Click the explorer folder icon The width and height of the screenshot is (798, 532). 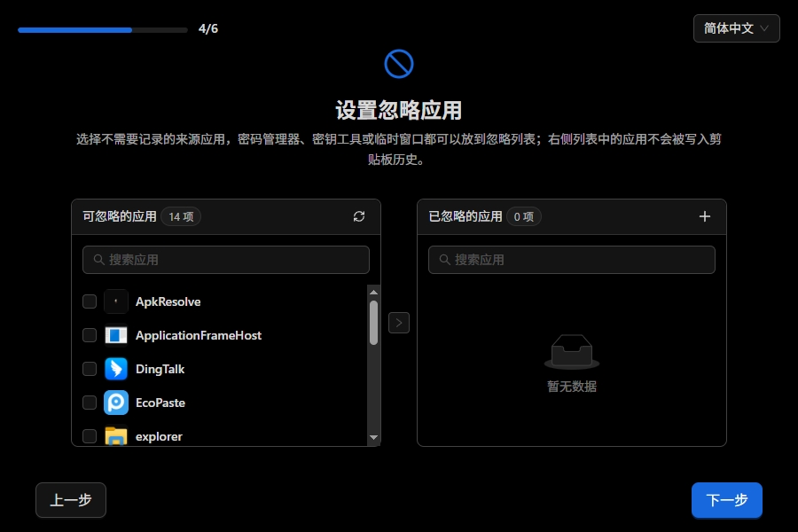click(x=116, y=435)
